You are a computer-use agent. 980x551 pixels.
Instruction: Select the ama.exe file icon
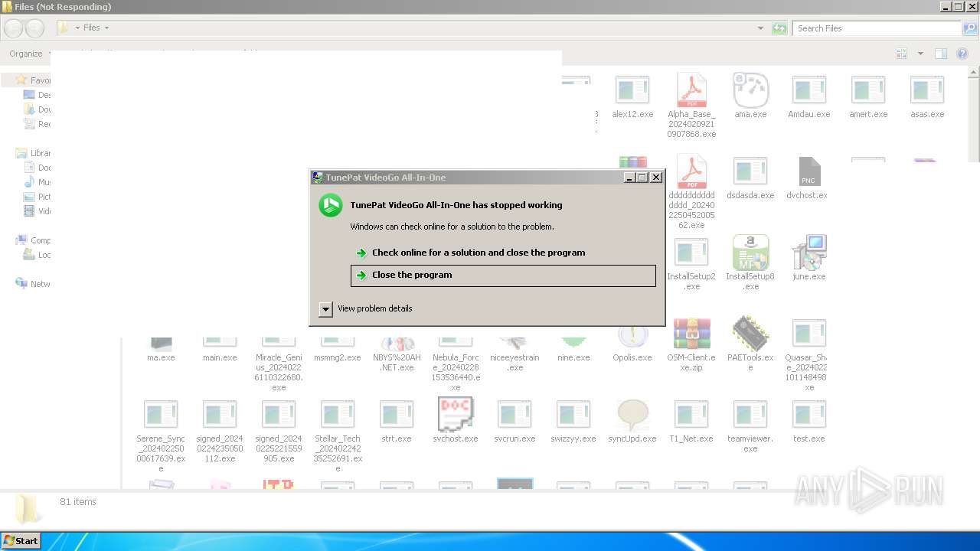click(x=750, y=90)
